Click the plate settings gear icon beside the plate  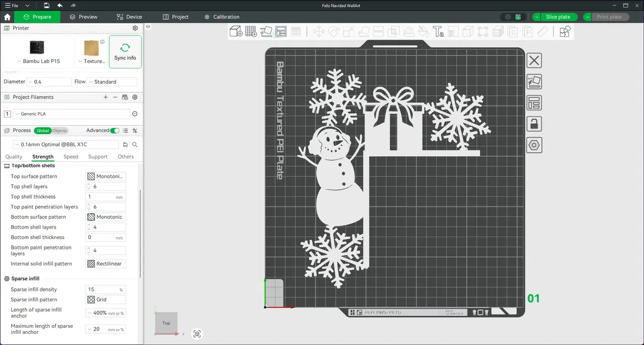[x=534, y=145]
